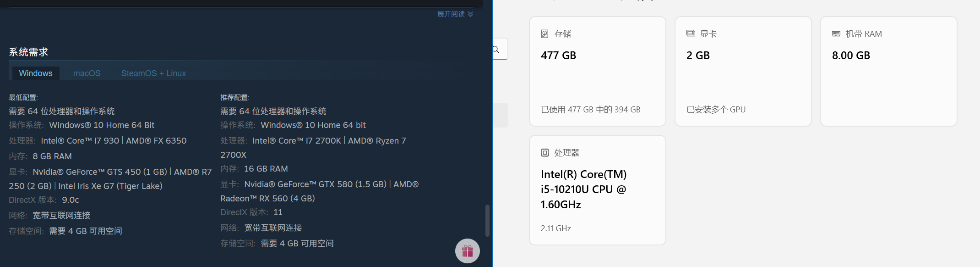This screenshot has width=980, height=267.
Task: Click the 展开阅读 read more link
Action: [x=451, y=14]
